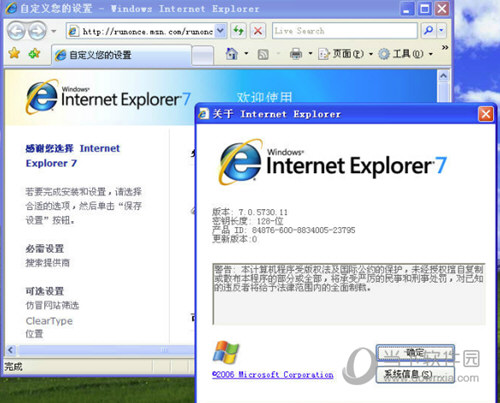This screenshot has width=500, height=403.
Task: Click the ClearType setting text
Action: [49, 321]
